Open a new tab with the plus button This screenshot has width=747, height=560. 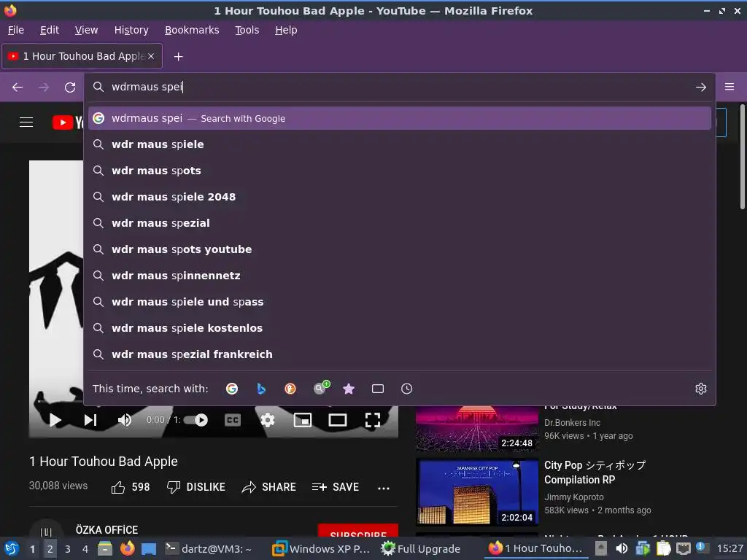click(178, 57)
